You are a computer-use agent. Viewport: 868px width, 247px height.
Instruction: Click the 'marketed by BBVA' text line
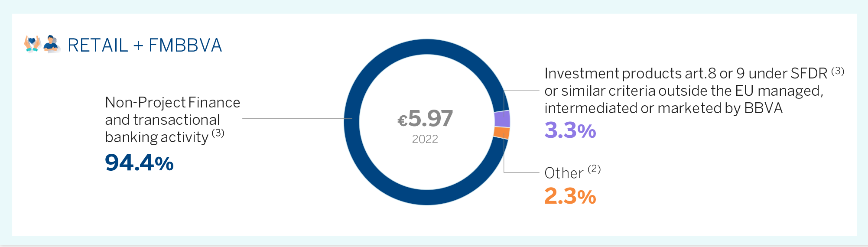(x=663, y=108)
